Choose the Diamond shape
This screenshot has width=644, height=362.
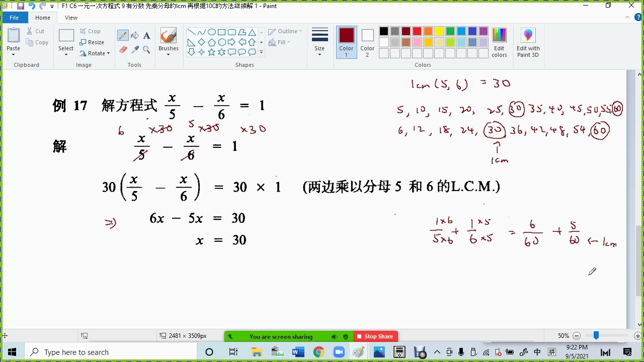click(201, 42)
